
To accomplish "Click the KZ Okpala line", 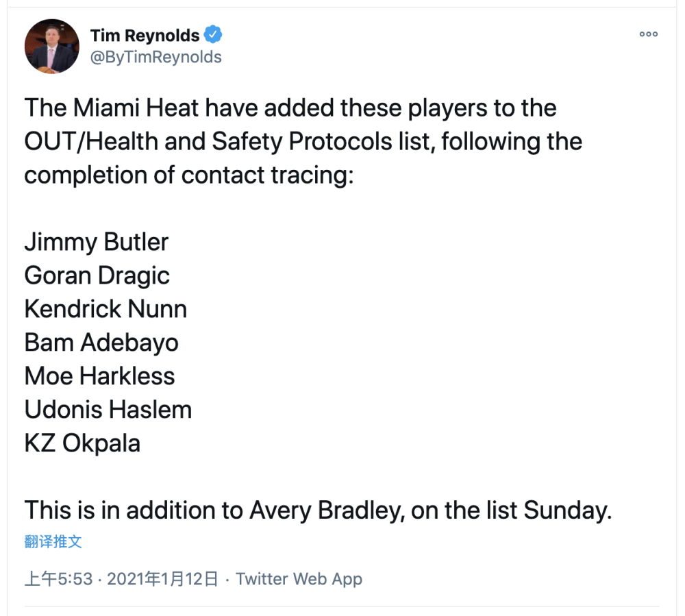I will click(x=82, y=443).
